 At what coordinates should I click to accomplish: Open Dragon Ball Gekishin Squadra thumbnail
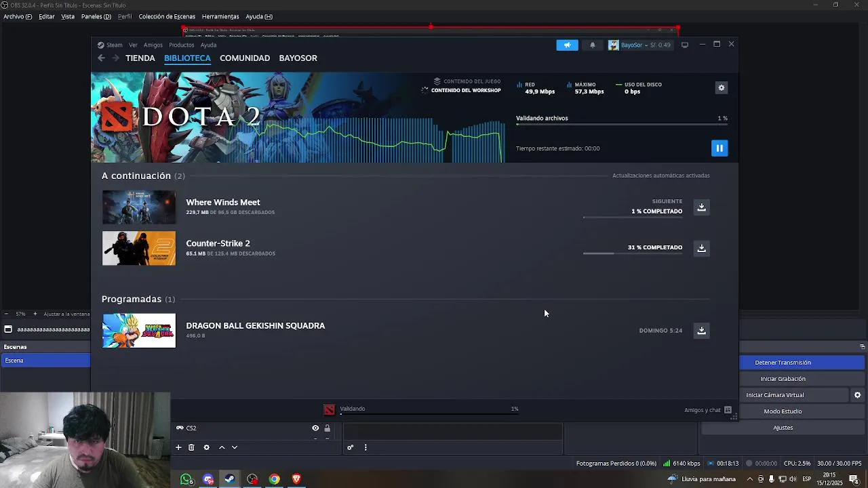(139, 330)
